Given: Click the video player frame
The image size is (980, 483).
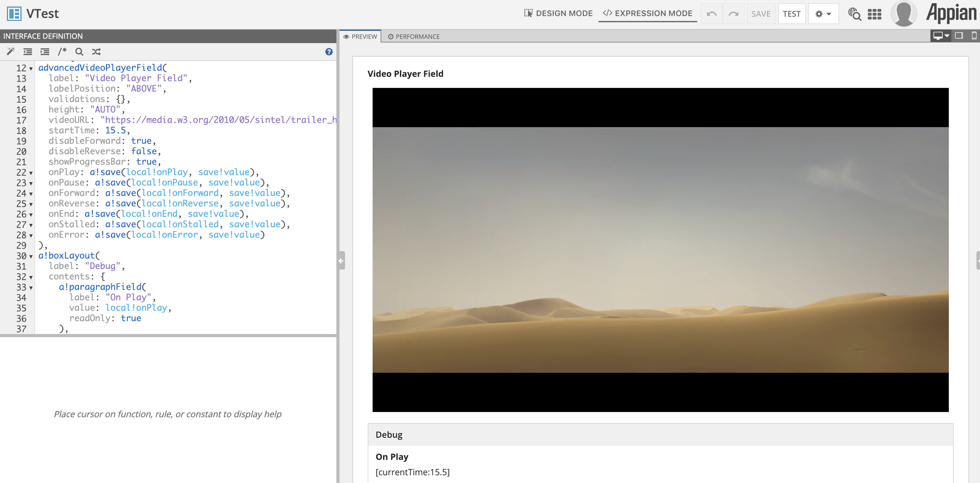Looking at the screenshot, I should 660,250.
